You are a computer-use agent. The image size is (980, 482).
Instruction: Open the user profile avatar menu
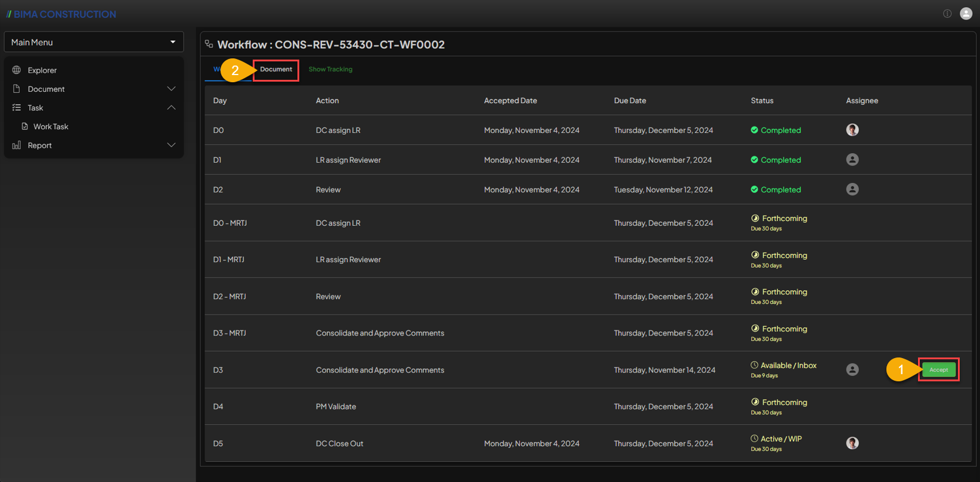tap(966, 14)
